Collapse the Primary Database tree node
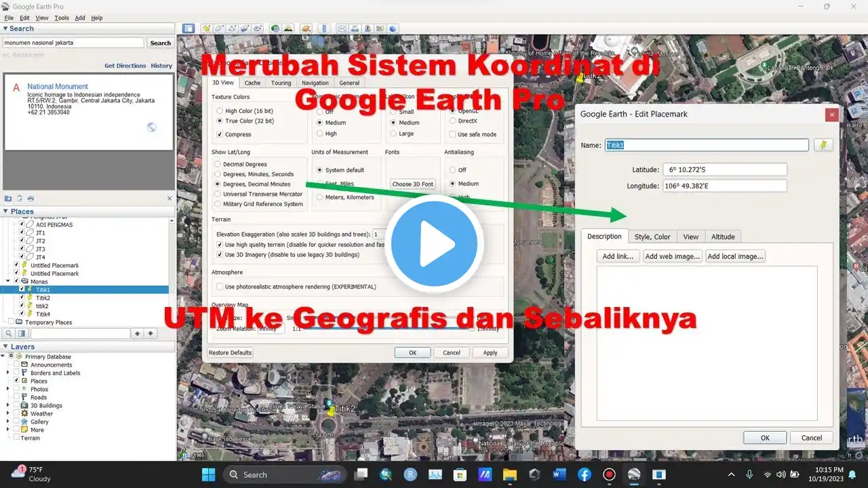Image resolution: width=868 pixels, height=488 pixels. tap(3, 357)
